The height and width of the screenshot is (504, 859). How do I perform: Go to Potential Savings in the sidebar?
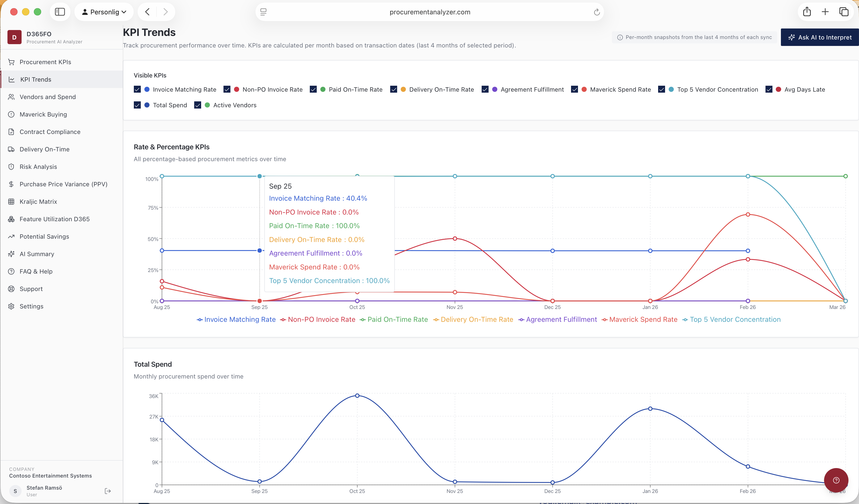point(44,236)
